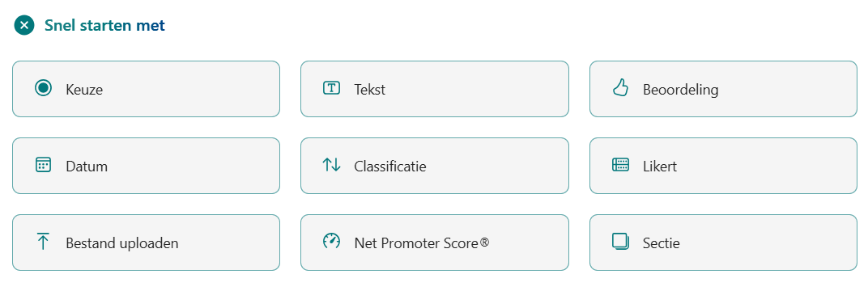This screenshot has width=868, height=291.
Task: Insert a Beoordeling question
Action: pyautogui.click(x=723, y=89)
